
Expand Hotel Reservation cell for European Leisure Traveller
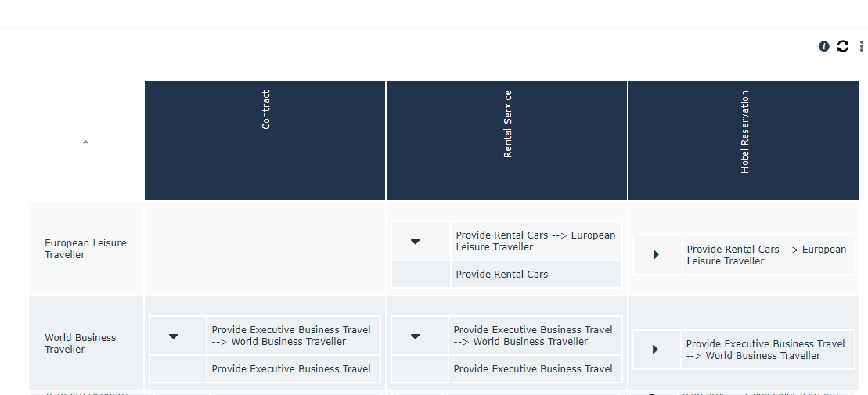pos(656,255)
